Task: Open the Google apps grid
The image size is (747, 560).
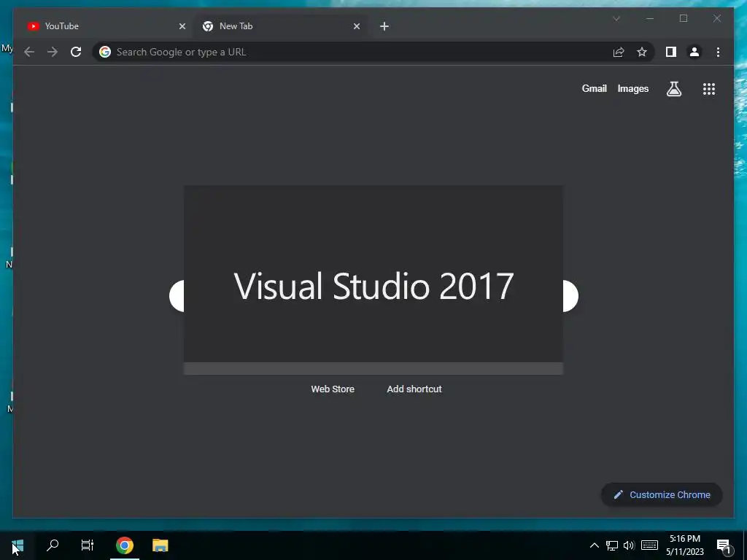Action: (709, 89)
